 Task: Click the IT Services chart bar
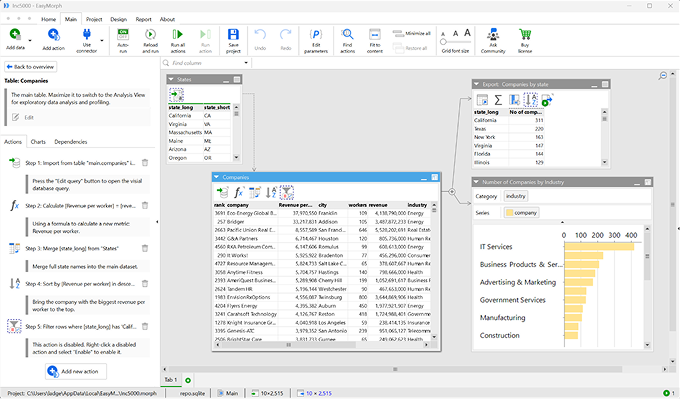(x=599, y=247)
